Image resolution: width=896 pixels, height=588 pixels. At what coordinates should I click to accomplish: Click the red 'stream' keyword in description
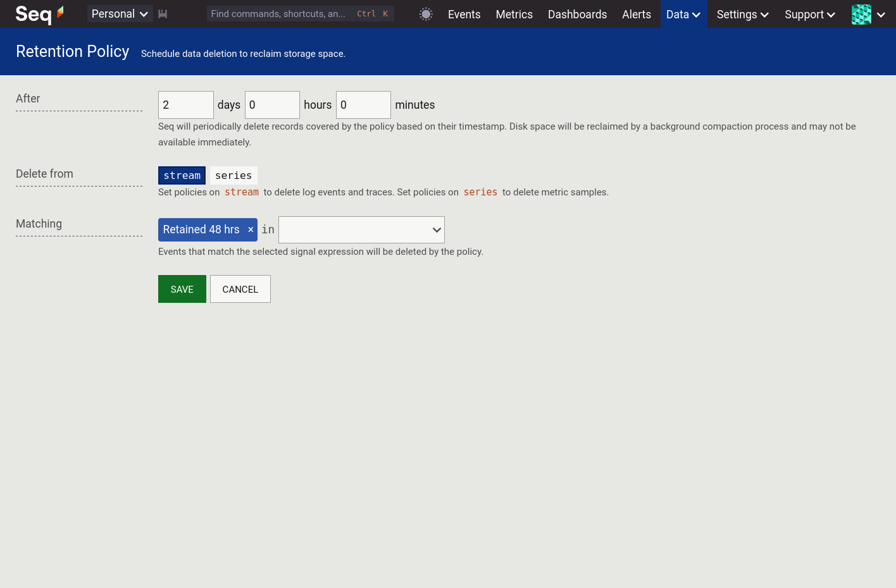click(x=242, y=192)
